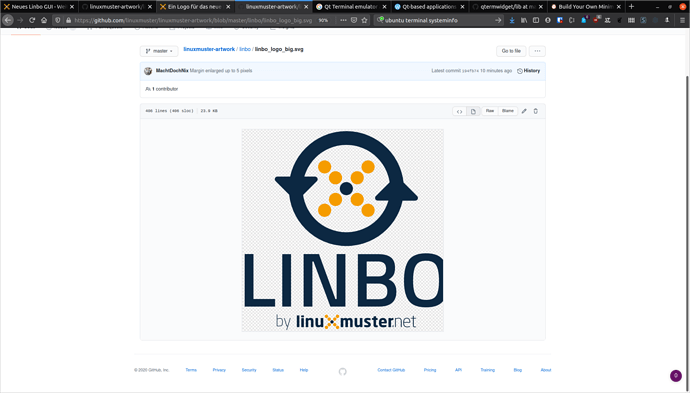Click the tracking protection shield icon
Image resolution: width=690 pixels, height=393 pixels.
pyautogui.click(x=58, y=20)
